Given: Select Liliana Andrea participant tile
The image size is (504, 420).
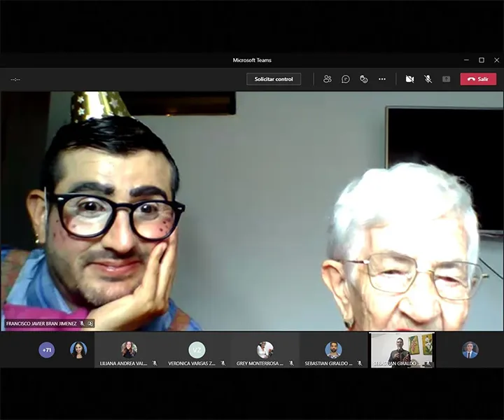Looking at the screenshot, I should coord(129,350).
